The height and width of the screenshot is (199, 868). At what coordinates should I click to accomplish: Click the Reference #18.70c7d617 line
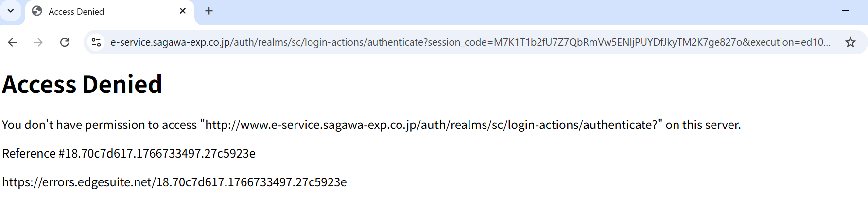[129, 154]
